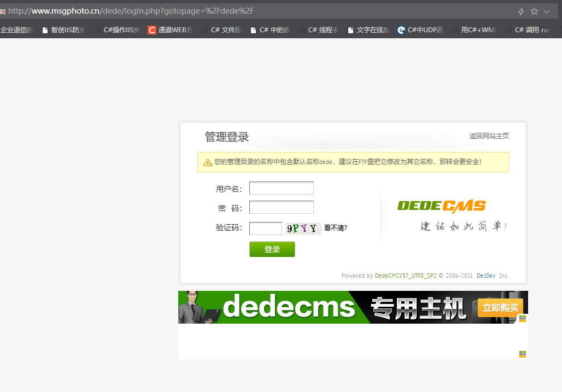Open the 用C#+WMI bookmark
Image resolution: width=562 pixels, height=392 pixels.
473,30
